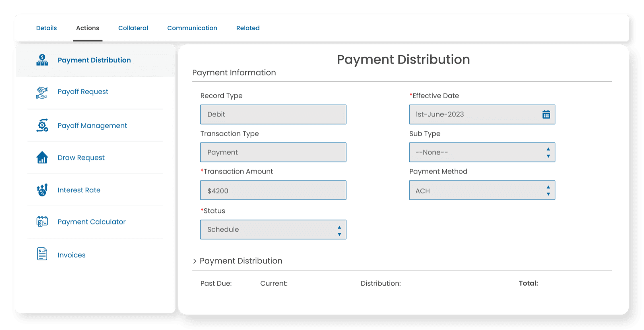
Task: Open the Effective Date calendar picker
Action: point(546,114)
